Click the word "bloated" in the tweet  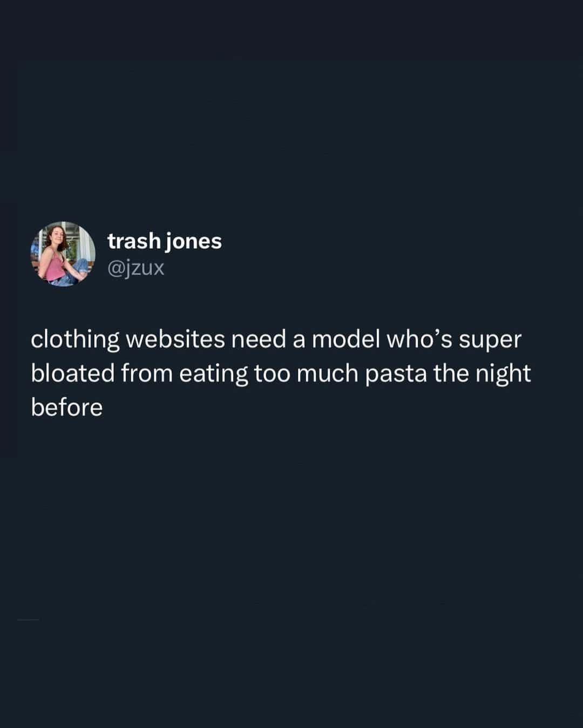click(73, 373)
